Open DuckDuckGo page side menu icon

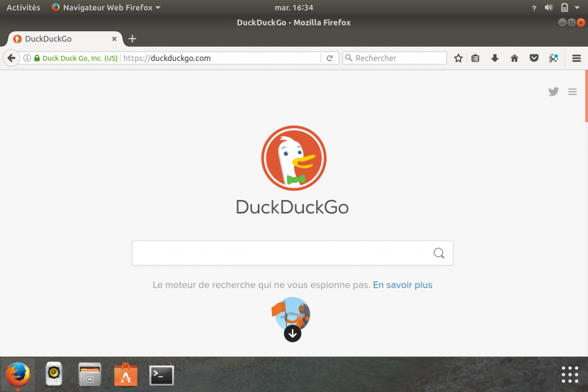tap(572, 91)
